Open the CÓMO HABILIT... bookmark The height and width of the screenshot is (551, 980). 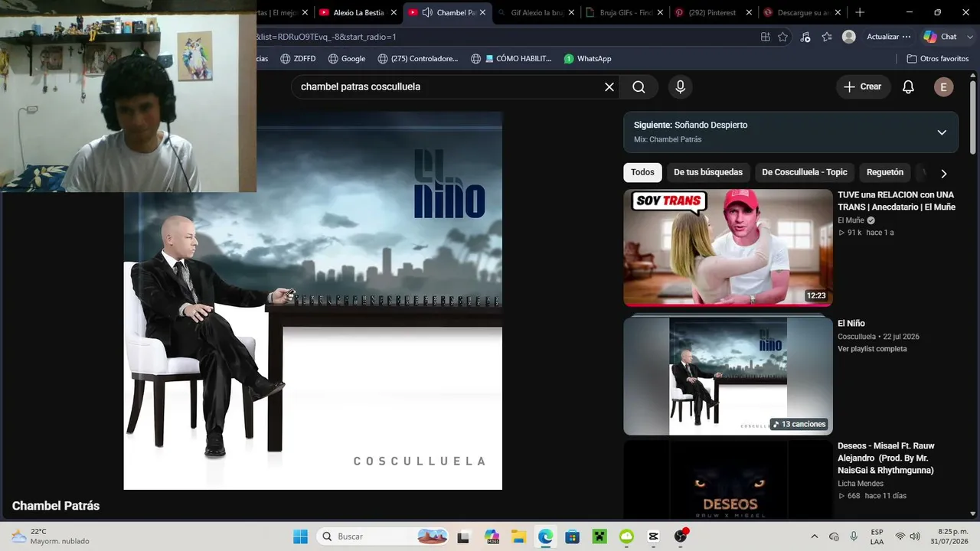coord(511,59)
